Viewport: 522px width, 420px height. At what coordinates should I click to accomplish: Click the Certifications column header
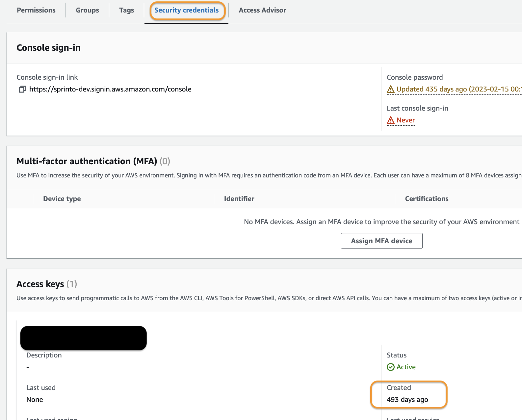427,199
